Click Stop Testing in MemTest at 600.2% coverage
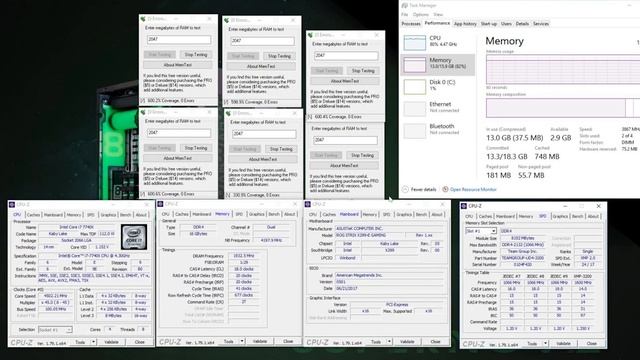This screenshot has height=360, width=640. coord(196,55)
